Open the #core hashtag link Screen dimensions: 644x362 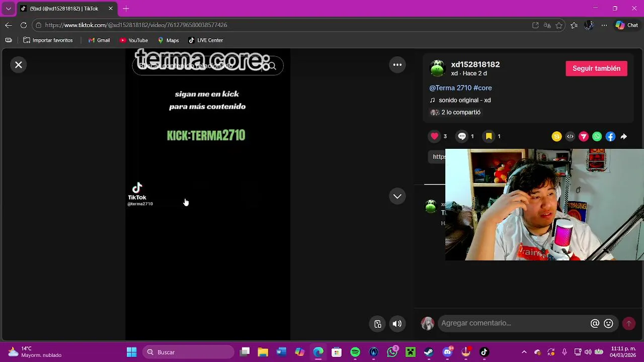(482, 88)
